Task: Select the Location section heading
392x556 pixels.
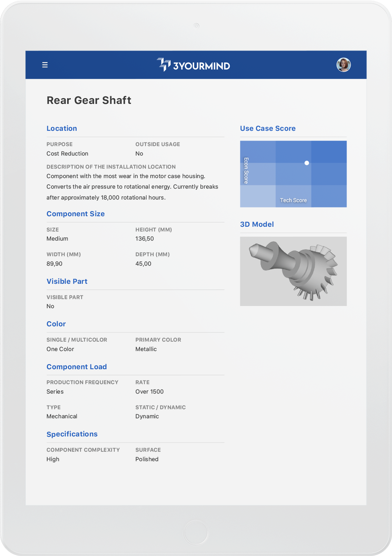Action: click(62, 128)
